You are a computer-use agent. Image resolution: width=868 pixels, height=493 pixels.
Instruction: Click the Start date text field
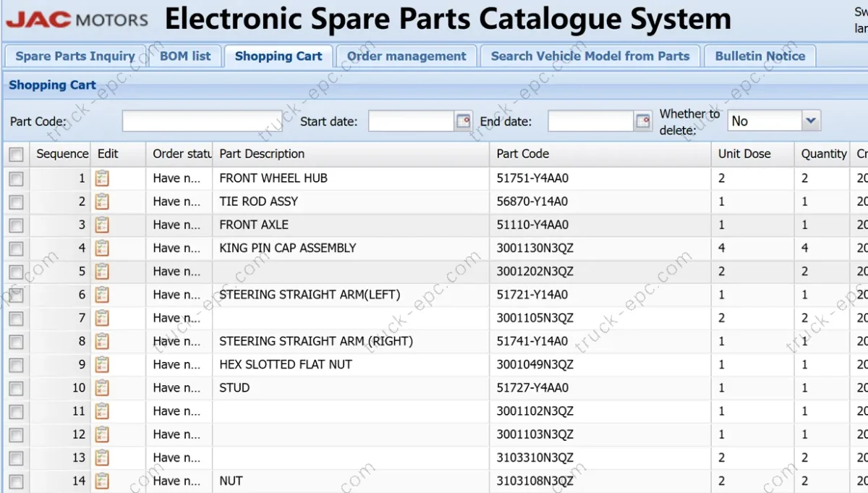point(411,122)
